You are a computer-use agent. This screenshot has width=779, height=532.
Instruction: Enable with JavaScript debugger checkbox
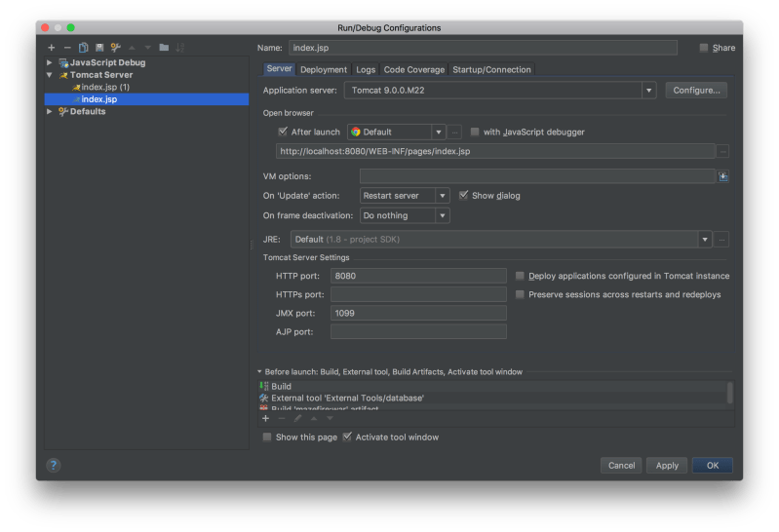475,132
